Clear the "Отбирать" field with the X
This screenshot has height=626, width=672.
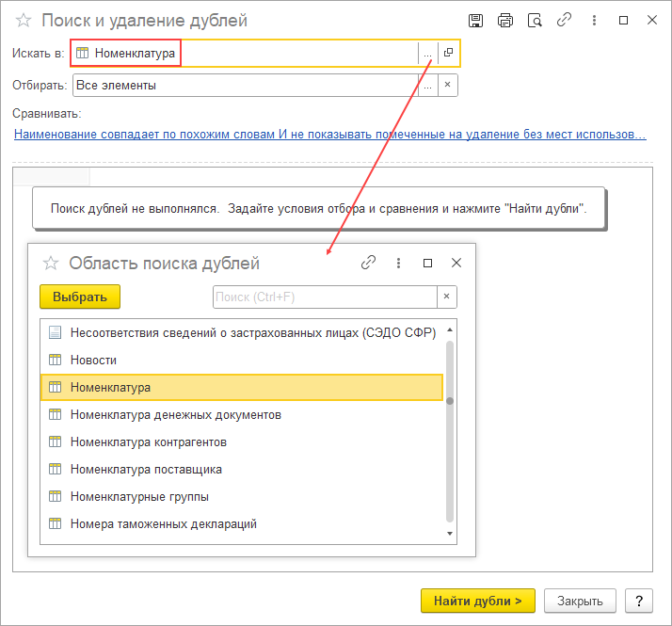447,85
